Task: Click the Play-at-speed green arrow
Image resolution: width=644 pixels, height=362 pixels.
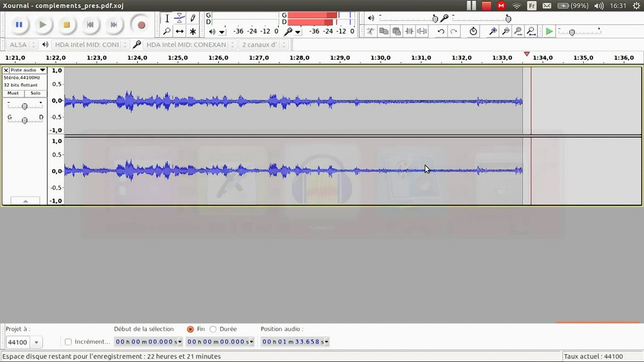Action: [x=549, y=31]
